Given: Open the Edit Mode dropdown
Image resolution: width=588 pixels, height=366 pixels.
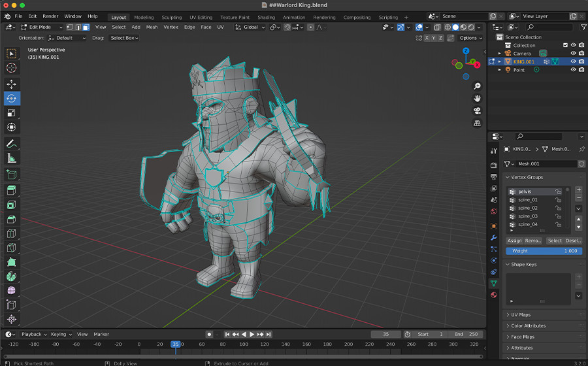Looking at the screenshot, I should (x=42, y=27).
